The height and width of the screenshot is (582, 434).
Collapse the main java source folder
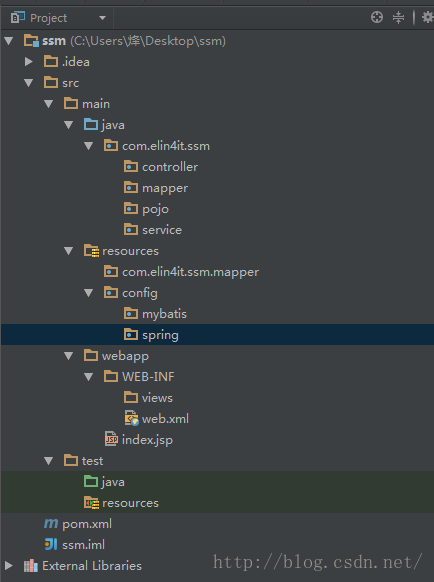[69, 125]
